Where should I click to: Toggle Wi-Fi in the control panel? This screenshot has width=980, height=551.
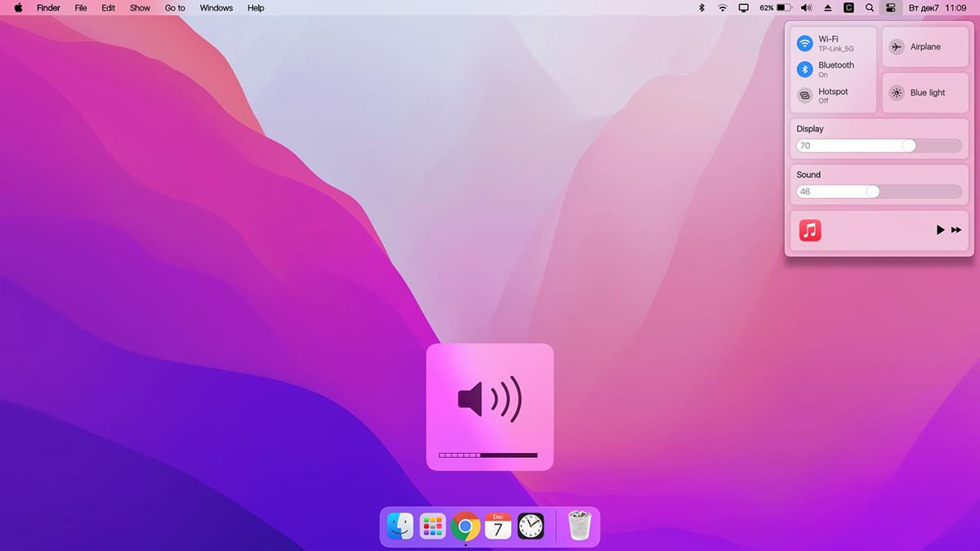click(x=805, y=43)
